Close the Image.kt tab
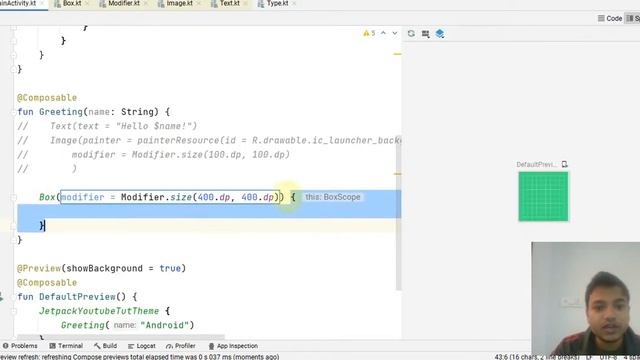The height and width of the screenshot is (360, 640). [x=199, y=4]
